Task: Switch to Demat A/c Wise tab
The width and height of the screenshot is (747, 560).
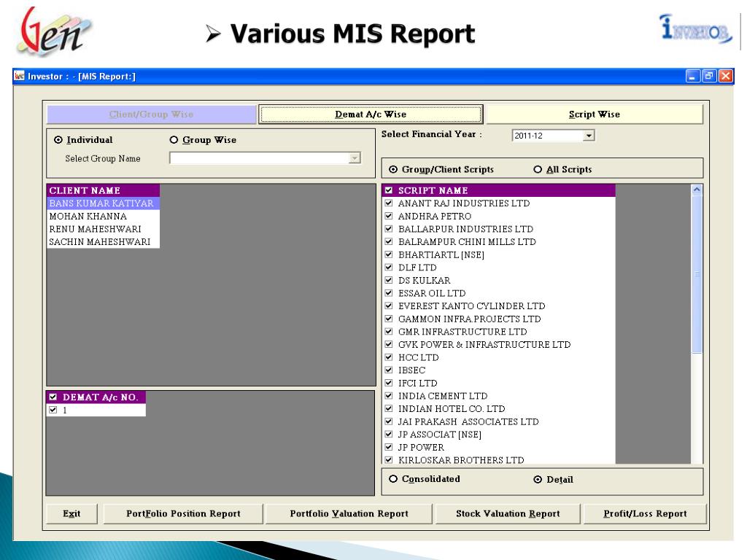Action: tap(371, 114)
